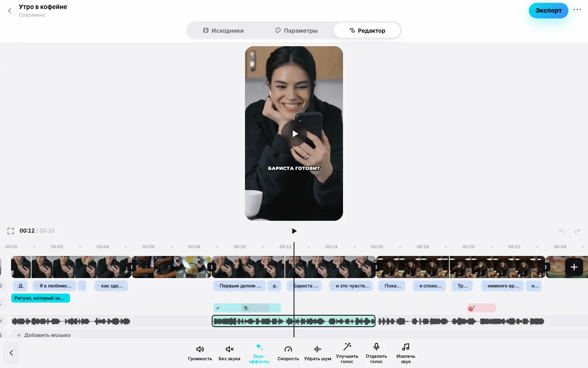Click Извлечь звук music note icon
Image resolution: width=588 pixels, height=368 pixels.
(406, 347)
